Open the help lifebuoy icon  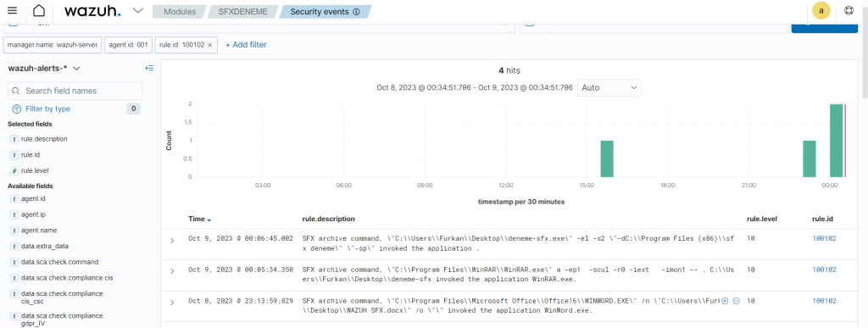[x=849, y=10]
